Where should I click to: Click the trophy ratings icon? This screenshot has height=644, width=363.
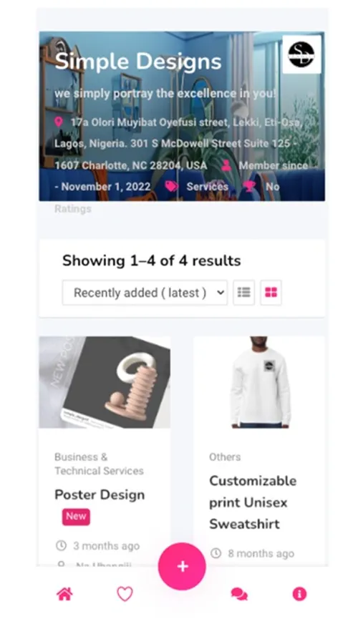pos(248,187)
